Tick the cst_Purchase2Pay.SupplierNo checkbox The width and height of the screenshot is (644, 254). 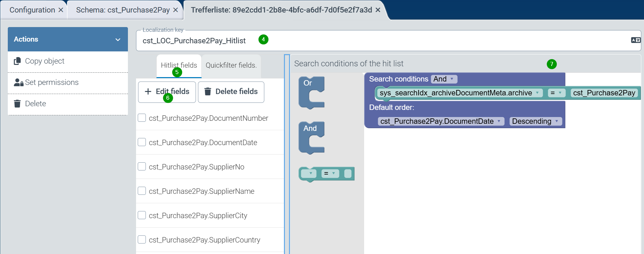(x=142, y=166)
